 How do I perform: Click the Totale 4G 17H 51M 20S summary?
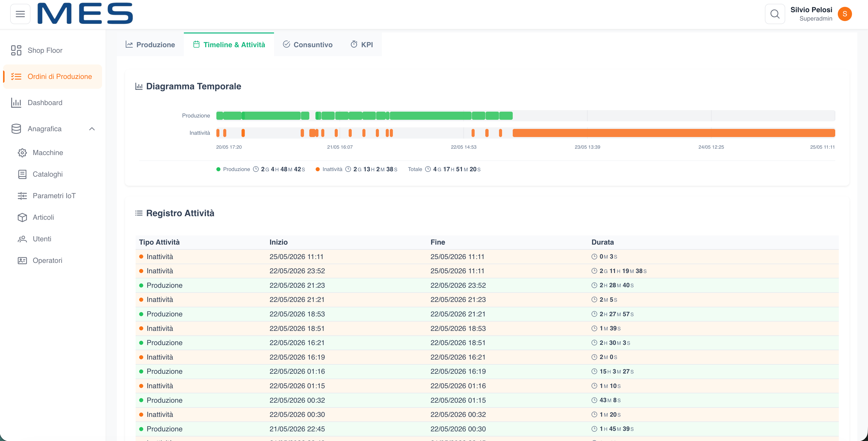444,169
